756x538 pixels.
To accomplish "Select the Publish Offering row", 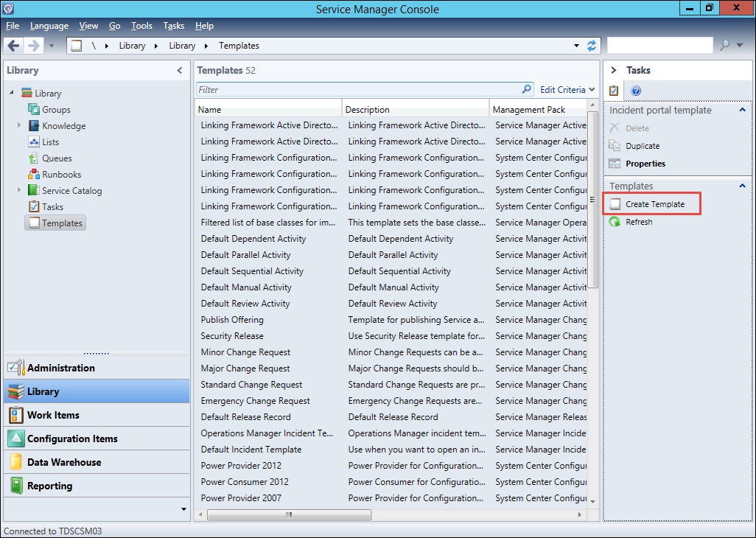I will point(391,320).
